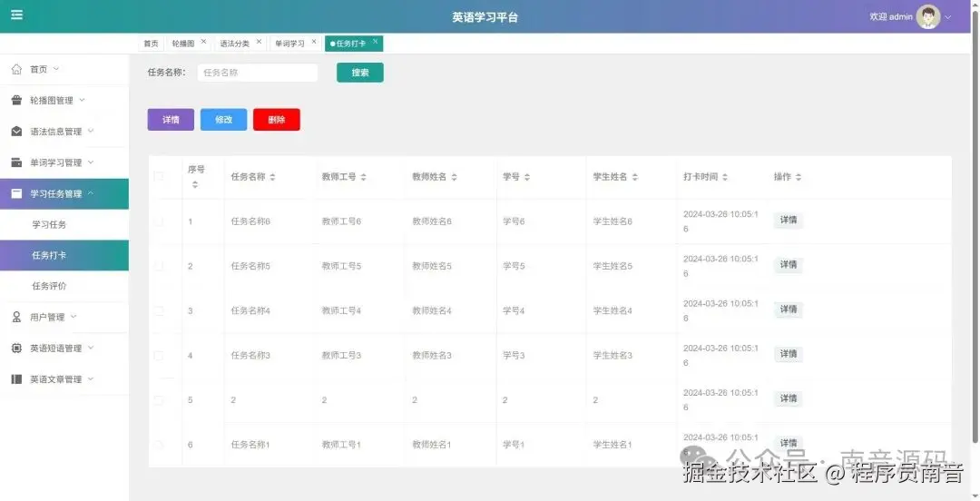This screenshot has height=501, width=980.
Task: Click the 英语学习平台 header title
Action: click(485, 17)
